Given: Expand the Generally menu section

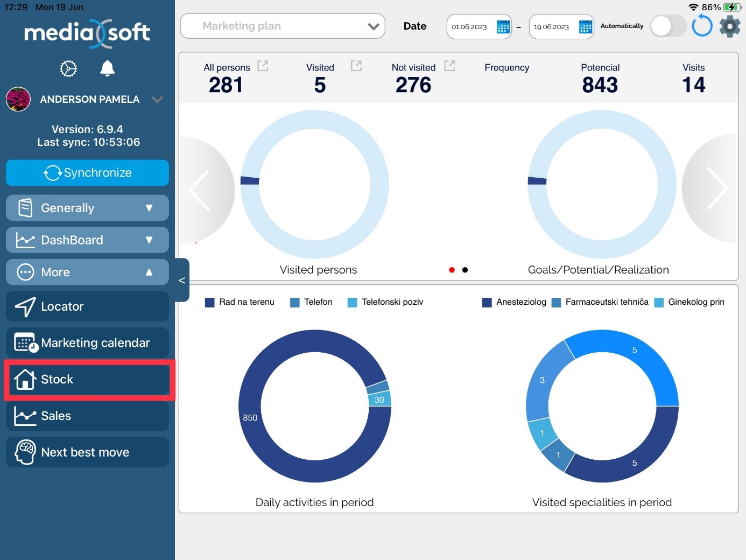Looking at the screenshot, I should click(x=87, y=208).
